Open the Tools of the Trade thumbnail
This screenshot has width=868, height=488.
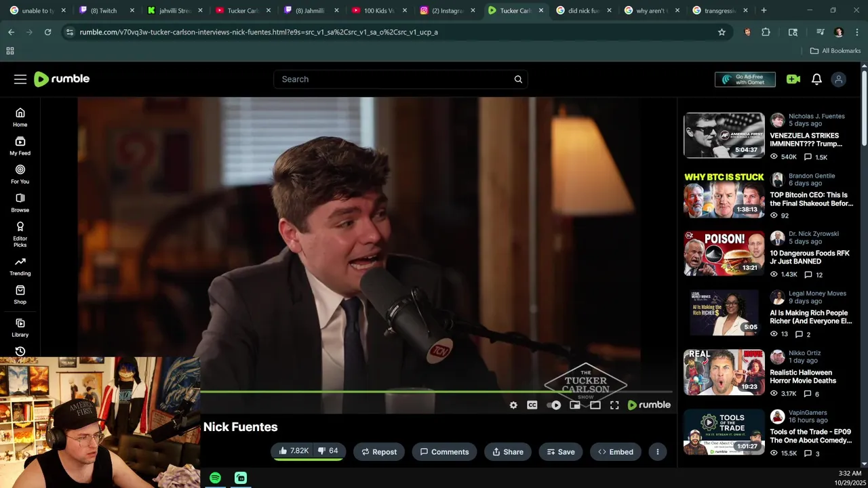724,432
